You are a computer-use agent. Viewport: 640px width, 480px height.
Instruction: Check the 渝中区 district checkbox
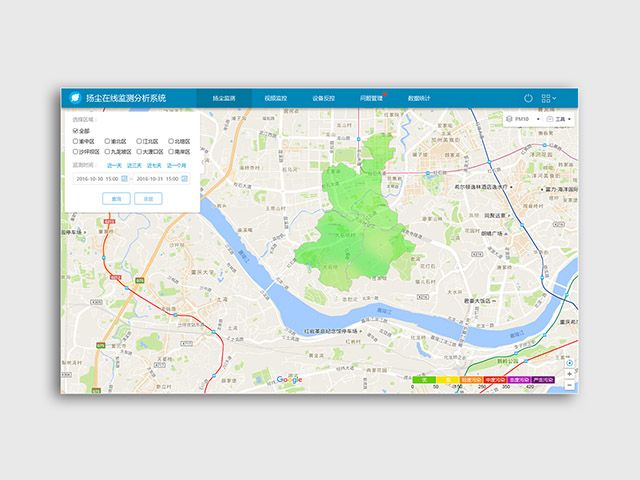pyautogui.click(x=76, y=142)
